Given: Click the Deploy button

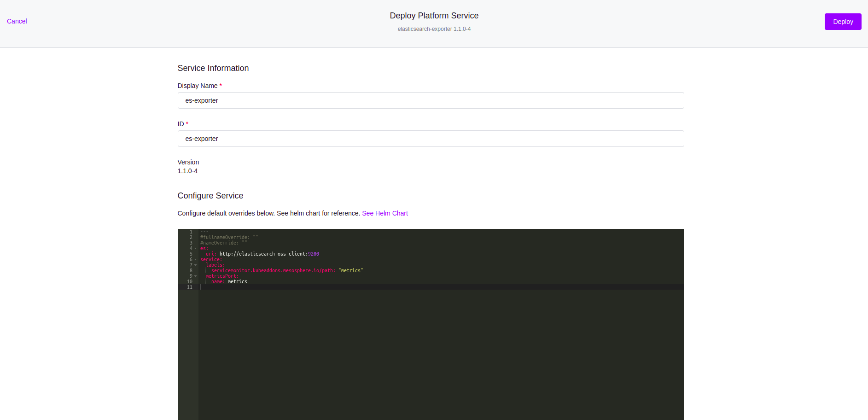Looking at the screenshot, I should 843,22.
